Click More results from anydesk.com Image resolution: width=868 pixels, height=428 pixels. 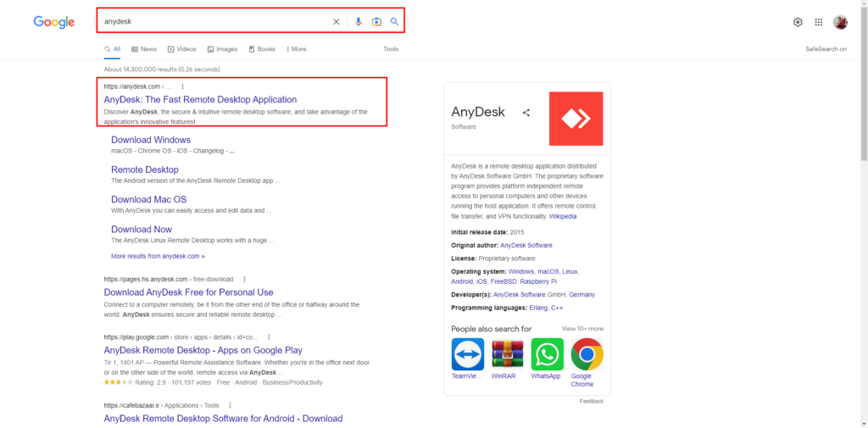click(x=158, y=256)
